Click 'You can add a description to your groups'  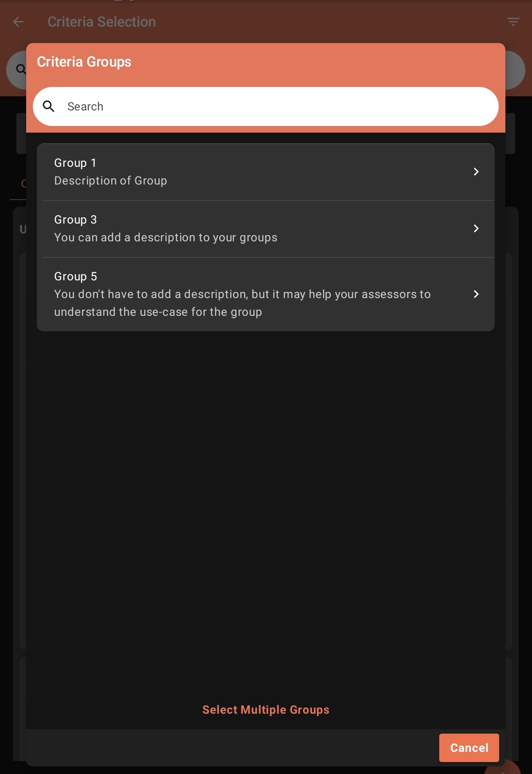166,237
